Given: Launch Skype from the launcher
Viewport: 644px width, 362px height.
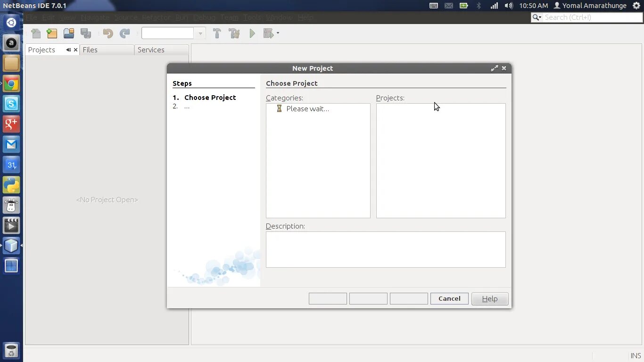Looking at the screenshot, I should click(x=11, y=104).
